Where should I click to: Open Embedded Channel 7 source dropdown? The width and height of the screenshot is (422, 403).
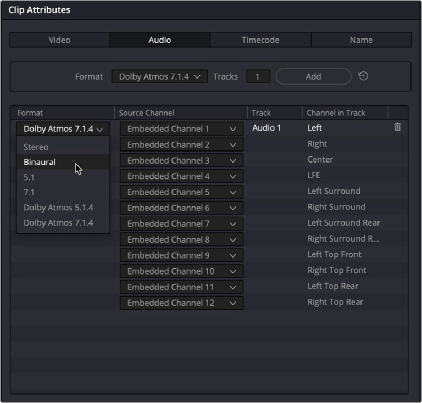[182, 224]
